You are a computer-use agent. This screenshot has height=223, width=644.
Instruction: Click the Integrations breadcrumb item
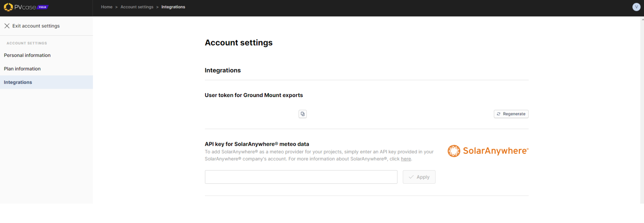(173, 7)
